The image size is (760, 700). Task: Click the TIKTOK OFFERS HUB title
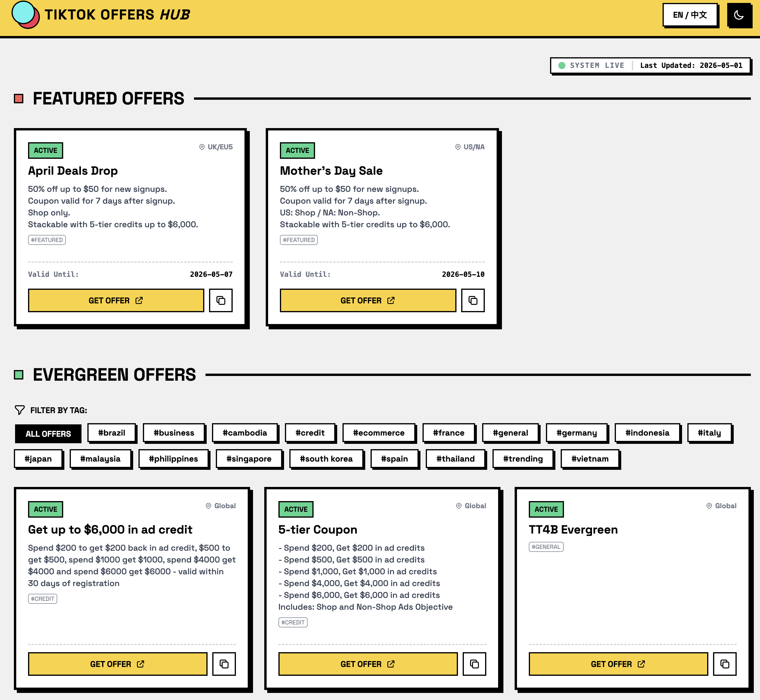coord(118,15)
